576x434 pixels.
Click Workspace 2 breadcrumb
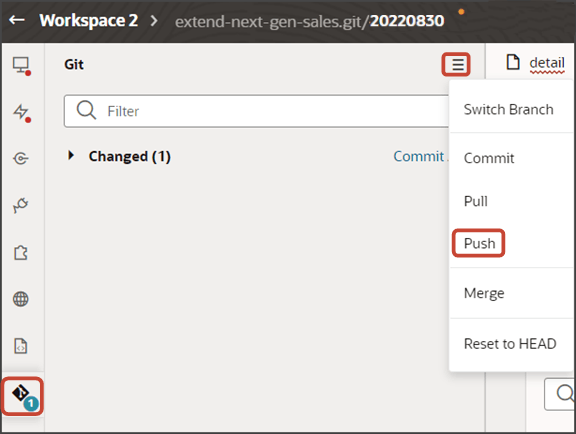pyautogui.click(x=89, y=20)
